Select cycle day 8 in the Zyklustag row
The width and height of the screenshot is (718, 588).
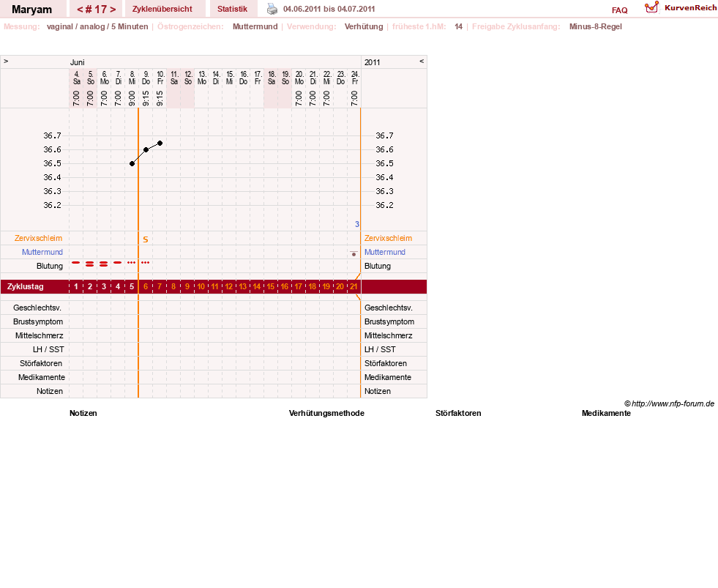click(x=173, y=286)
